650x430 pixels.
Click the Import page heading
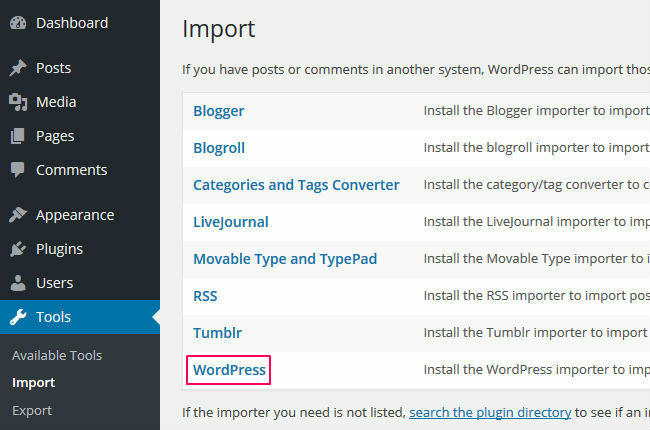point(218,29)
